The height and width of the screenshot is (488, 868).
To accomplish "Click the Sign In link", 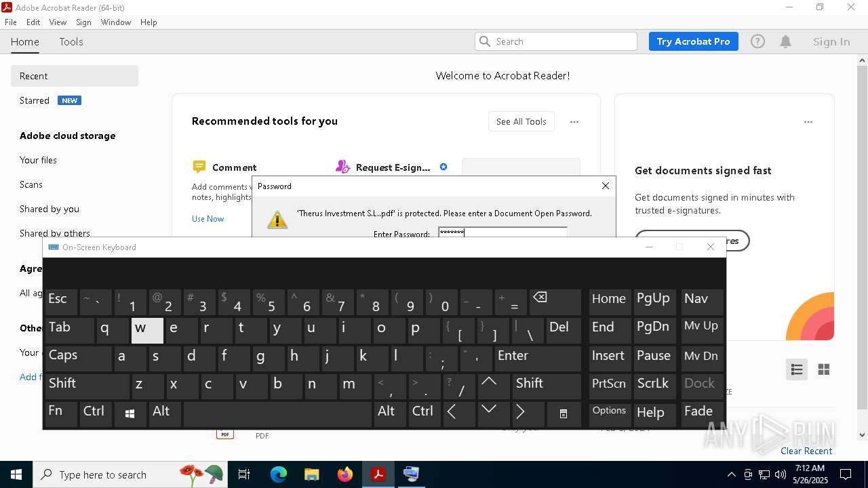I will [831, 41].
